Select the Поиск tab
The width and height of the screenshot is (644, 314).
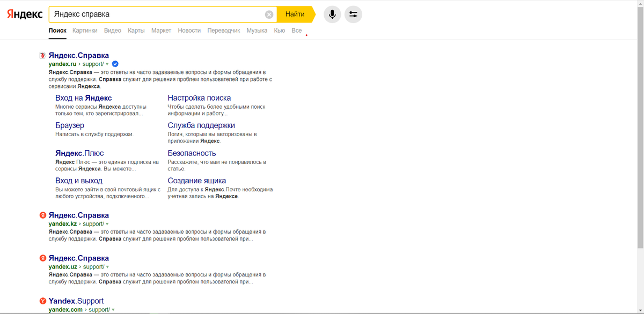tap(57, 31)
